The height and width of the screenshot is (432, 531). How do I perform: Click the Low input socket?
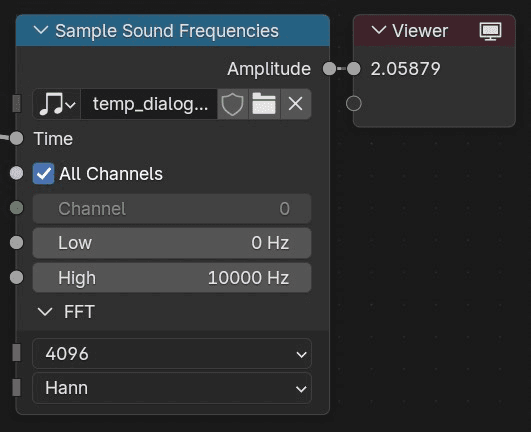point(16,243)
